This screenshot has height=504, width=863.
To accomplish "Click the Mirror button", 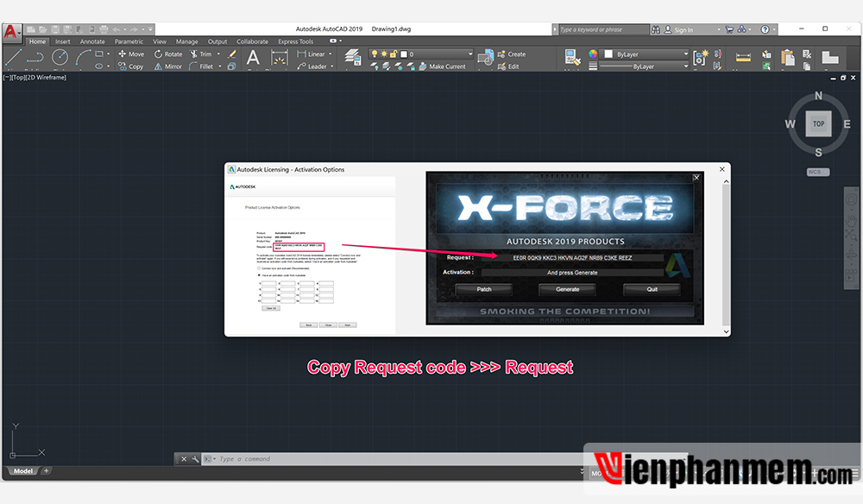I will (x=168, y=66).
